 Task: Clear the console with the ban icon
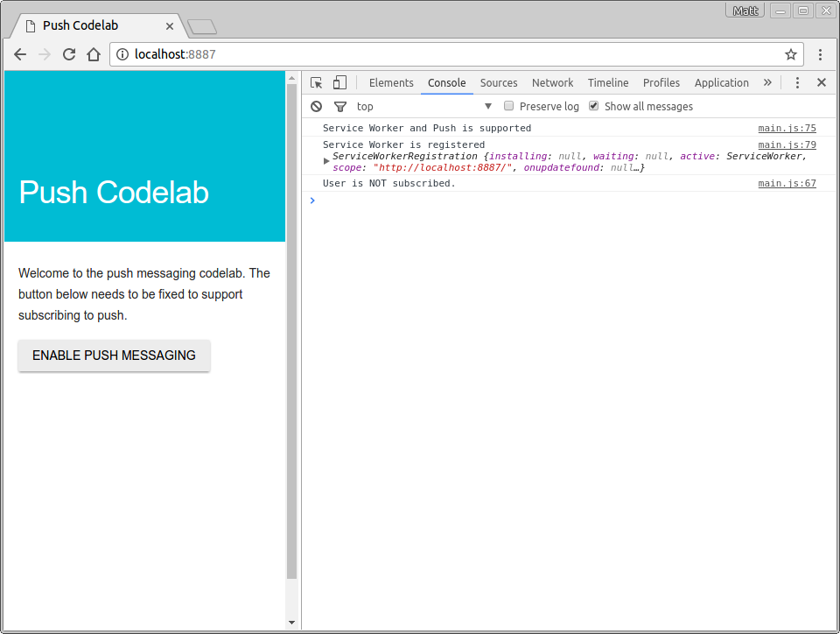tap(317, 107)
